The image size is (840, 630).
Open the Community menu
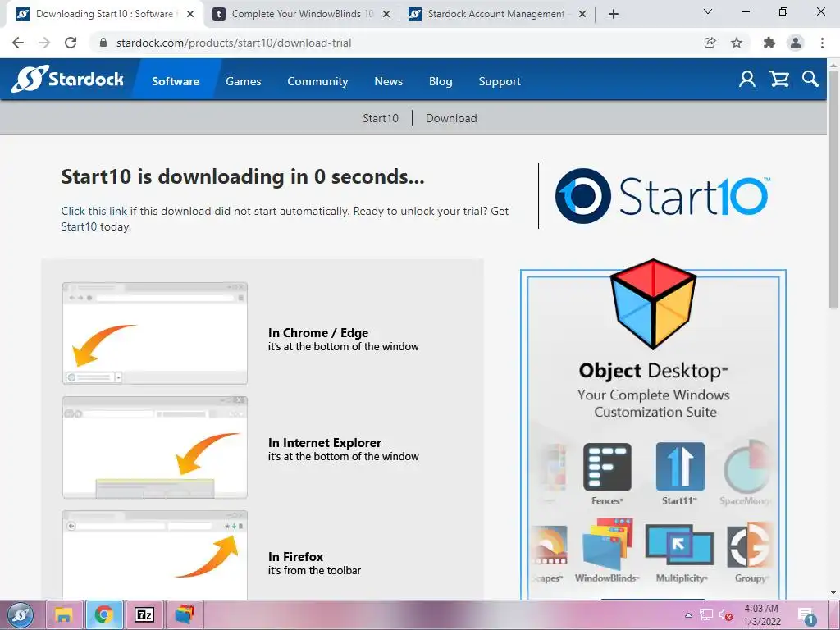click(x=317, y=81)
